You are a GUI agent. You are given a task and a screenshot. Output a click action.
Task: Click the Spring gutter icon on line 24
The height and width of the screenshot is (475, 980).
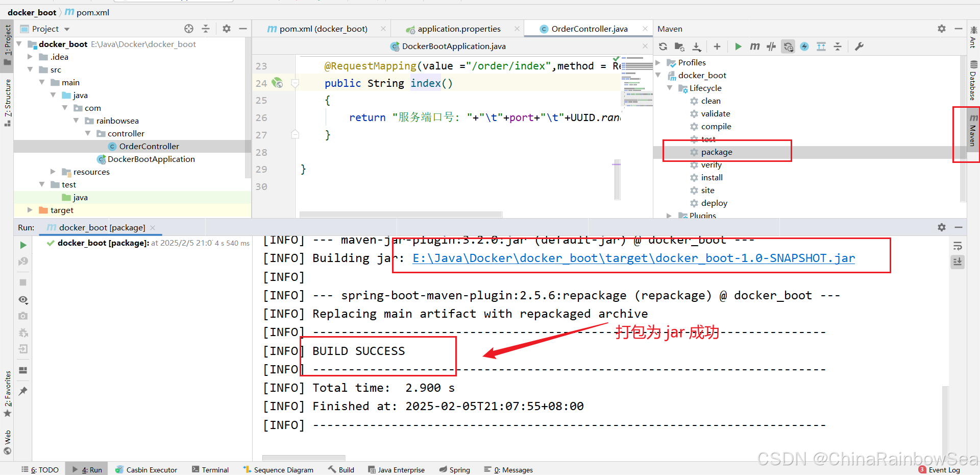point(277,83)
